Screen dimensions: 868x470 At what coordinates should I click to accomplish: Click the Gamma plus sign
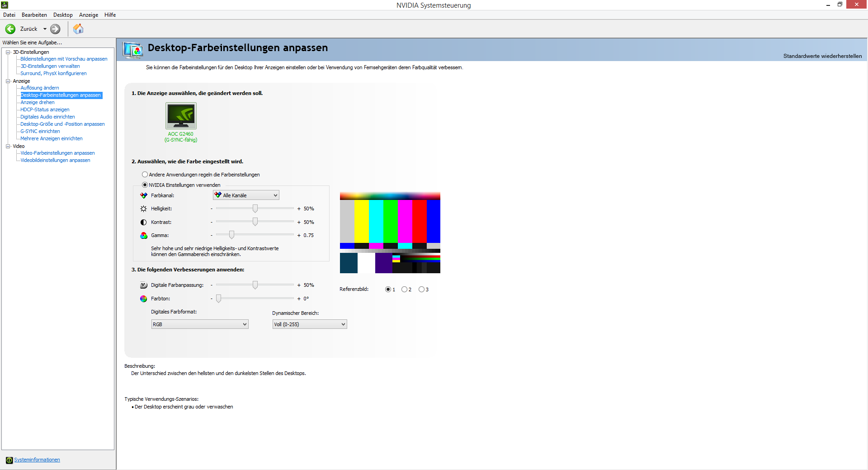(299, 236)
